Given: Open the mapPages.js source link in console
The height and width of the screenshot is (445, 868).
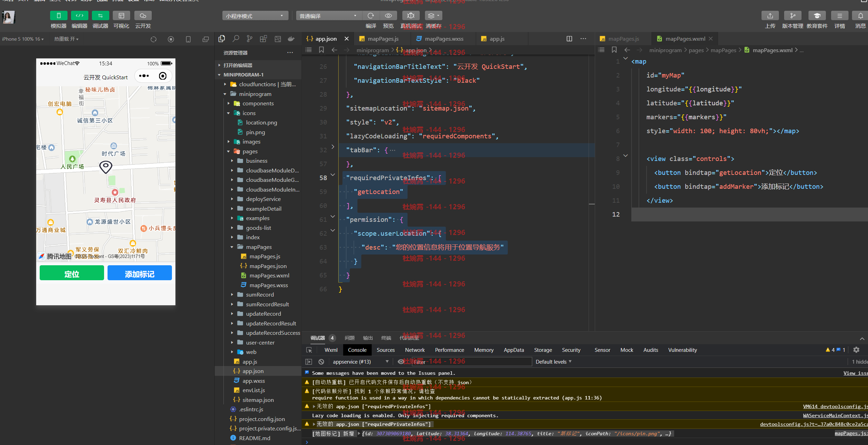Looking at the screenshot, I should 851,433.
